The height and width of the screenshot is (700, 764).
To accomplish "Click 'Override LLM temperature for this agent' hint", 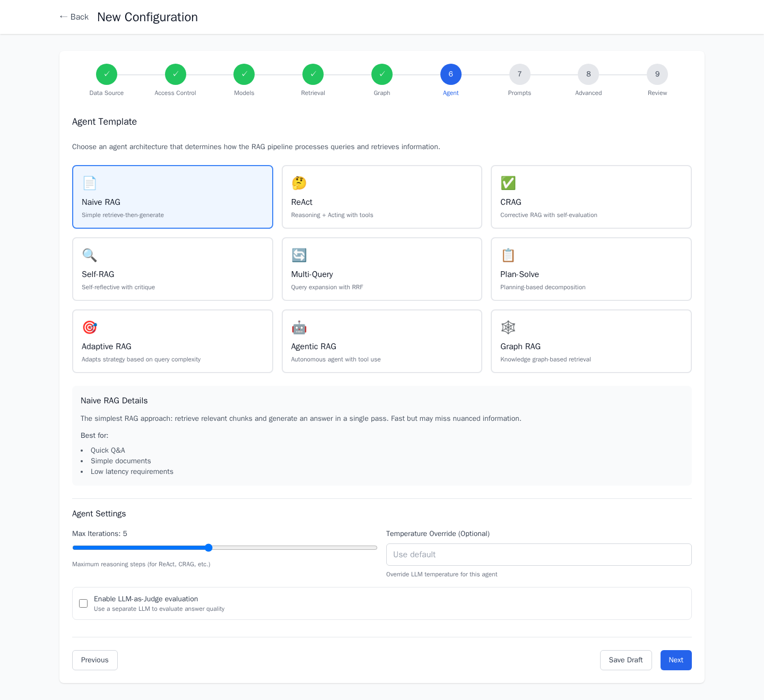I will (442, 574).
